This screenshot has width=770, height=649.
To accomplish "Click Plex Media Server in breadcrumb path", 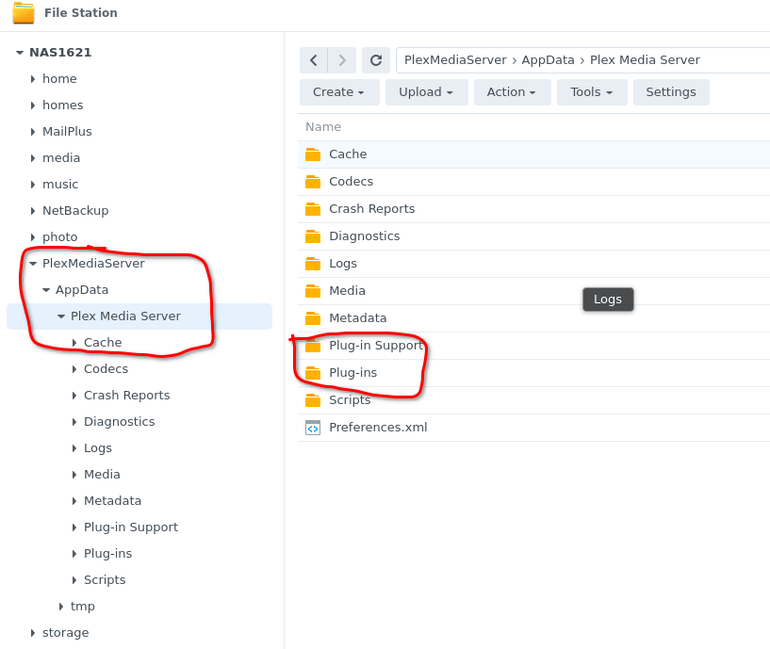I will 645,60.
